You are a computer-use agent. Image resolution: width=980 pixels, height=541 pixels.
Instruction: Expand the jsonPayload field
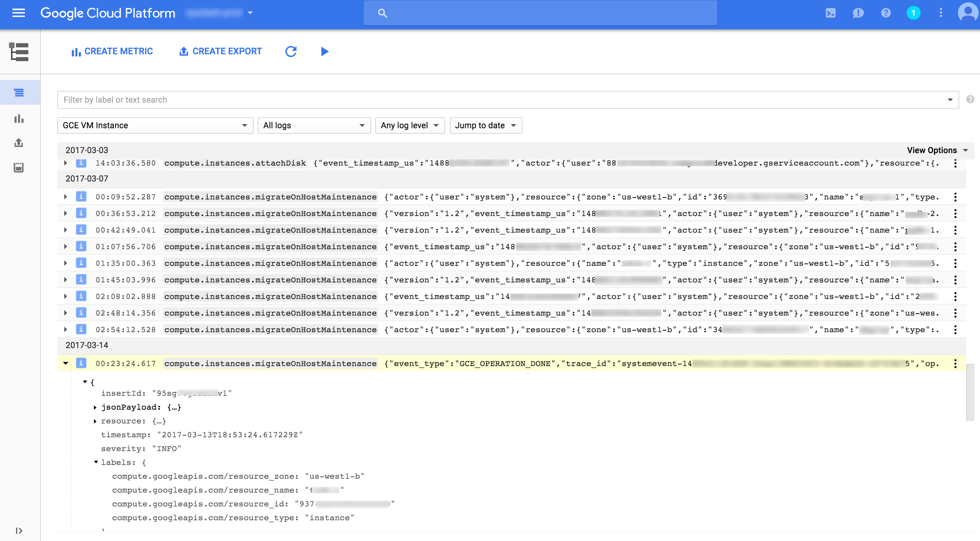(x=95, y=408)
